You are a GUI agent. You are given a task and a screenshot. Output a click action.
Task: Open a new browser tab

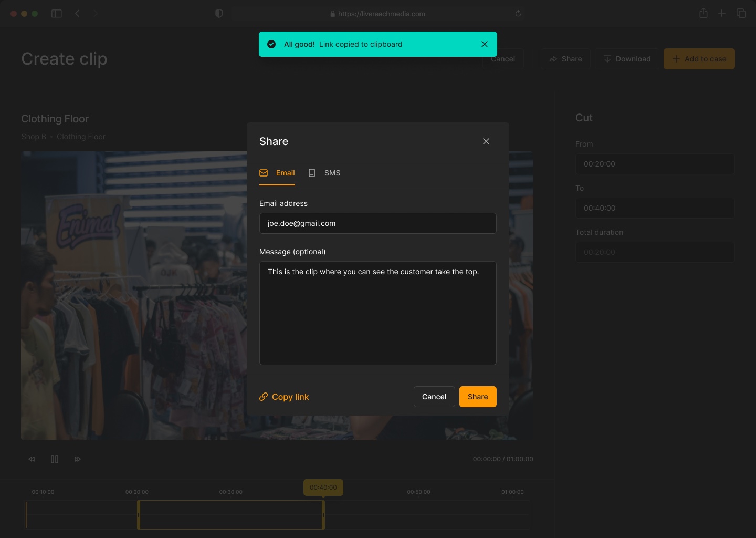pos(722,13)
